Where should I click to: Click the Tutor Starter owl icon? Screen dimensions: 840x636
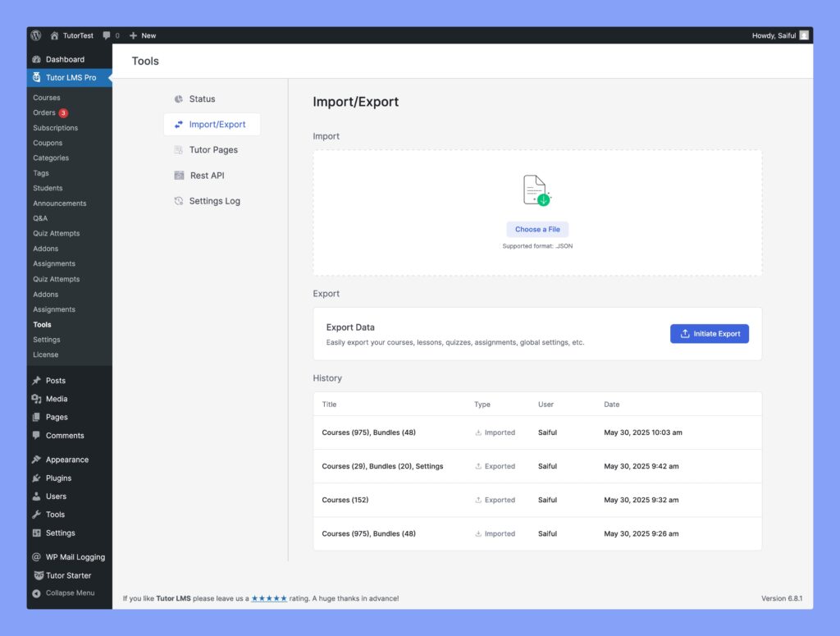coord(39,575)
